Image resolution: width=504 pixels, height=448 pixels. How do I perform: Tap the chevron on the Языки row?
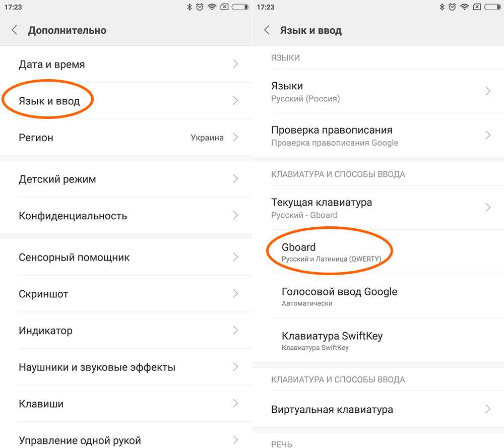click(x=487, y=91)
